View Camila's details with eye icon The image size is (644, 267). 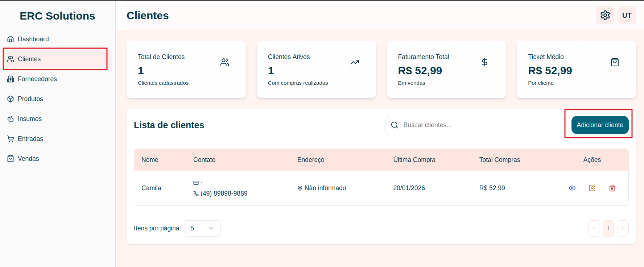tap(572, 188)
